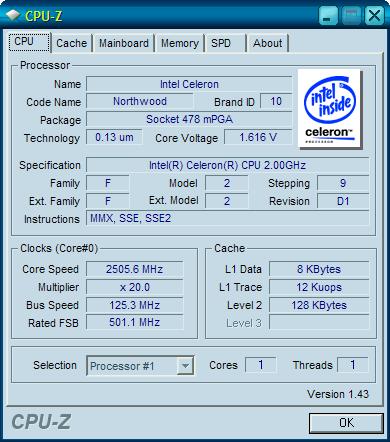Click the Intel Celeron name field
This screenshot has width=390, height=442.
point(189,84)
